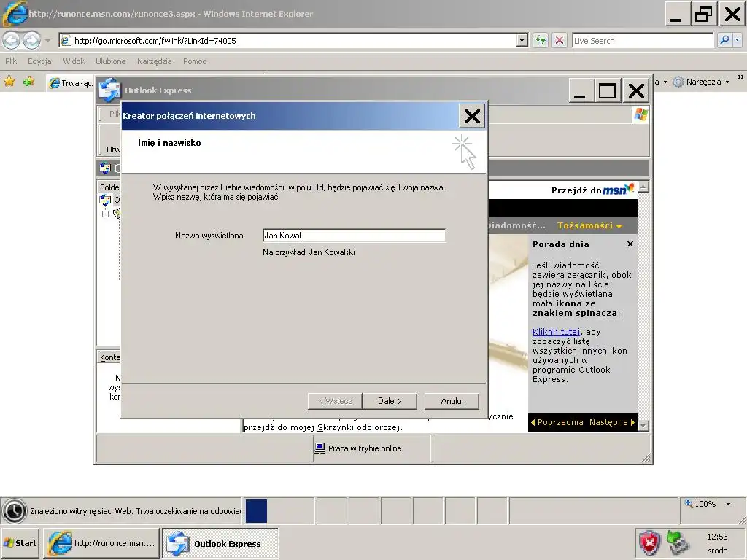
Task: Click the Outlook Express folder tree root icon
Action: click(105, 200)
